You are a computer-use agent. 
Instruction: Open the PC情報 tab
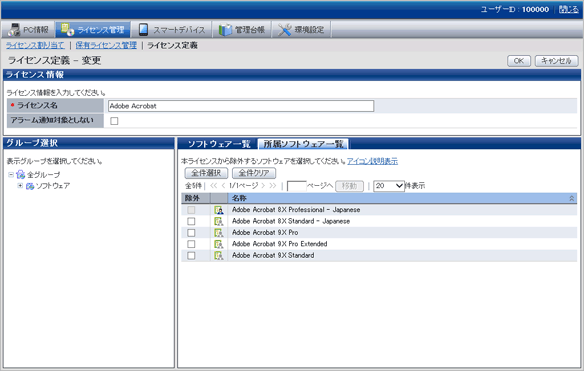tap(28, 29)
